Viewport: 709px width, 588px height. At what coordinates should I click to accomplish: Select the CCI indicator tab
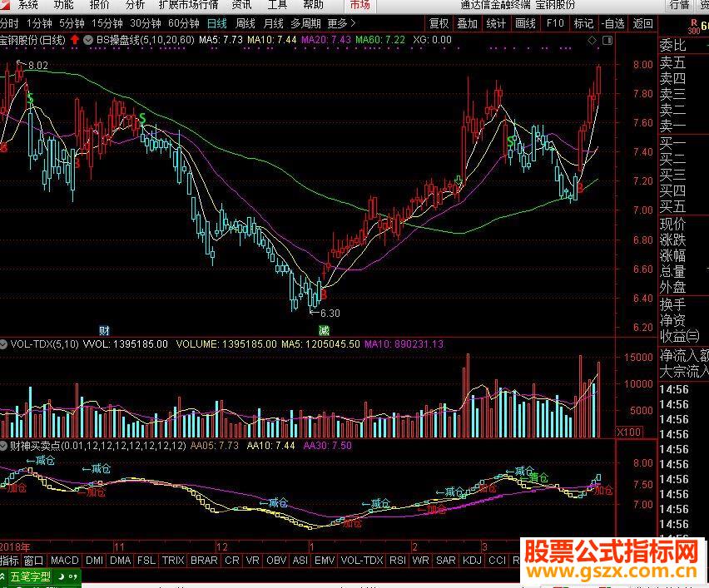coord(498,561)
